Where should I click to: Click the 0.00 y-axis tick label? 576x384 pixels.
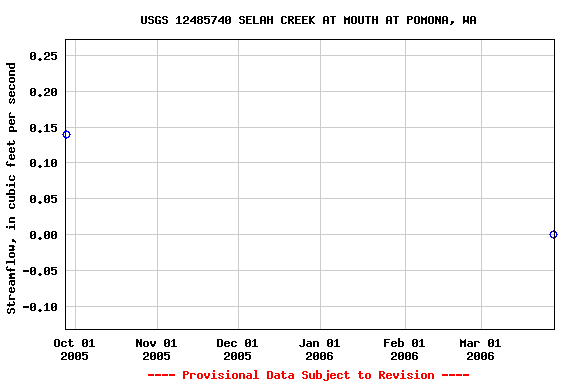[43, 235]
